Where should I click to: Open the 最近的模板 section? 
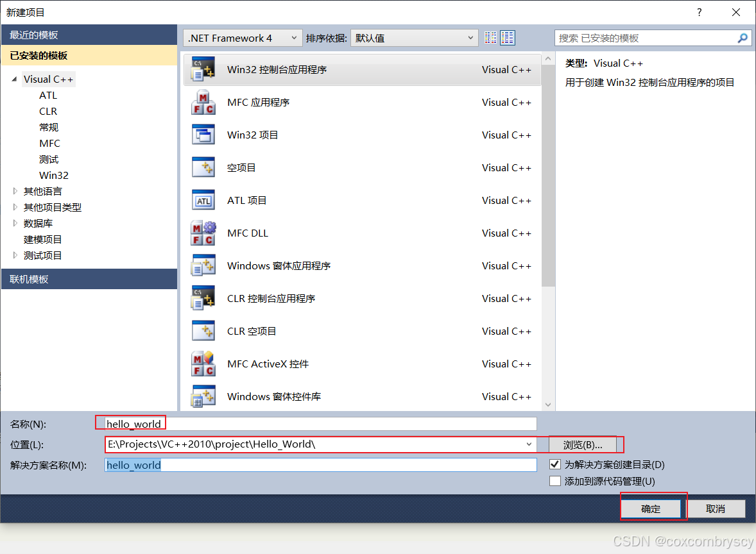pyautogui.click(x=89, y=35)
